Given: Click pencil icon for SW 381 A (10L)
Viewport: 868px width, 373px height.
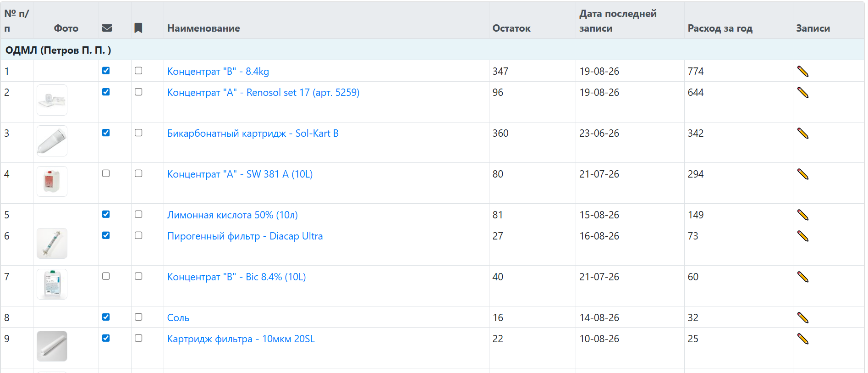Looking at the screenshot, I should pos(802,174).
